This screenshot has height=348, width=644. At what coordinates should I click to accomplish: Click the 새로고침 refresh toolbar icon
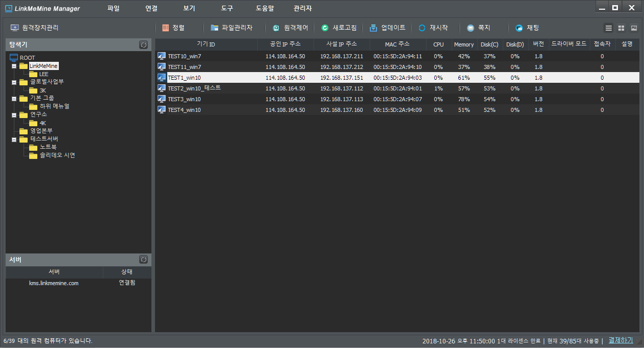[325, 28]
